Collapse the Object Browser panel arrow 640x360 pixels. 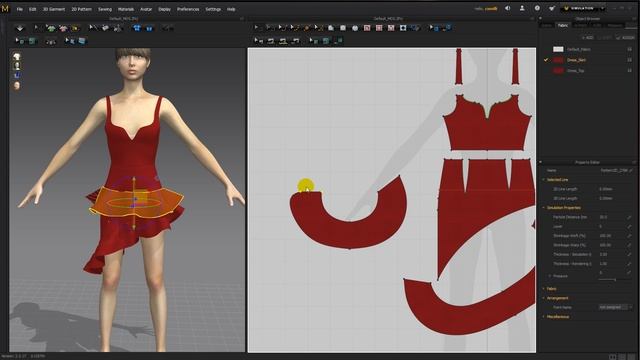point(541,18)
